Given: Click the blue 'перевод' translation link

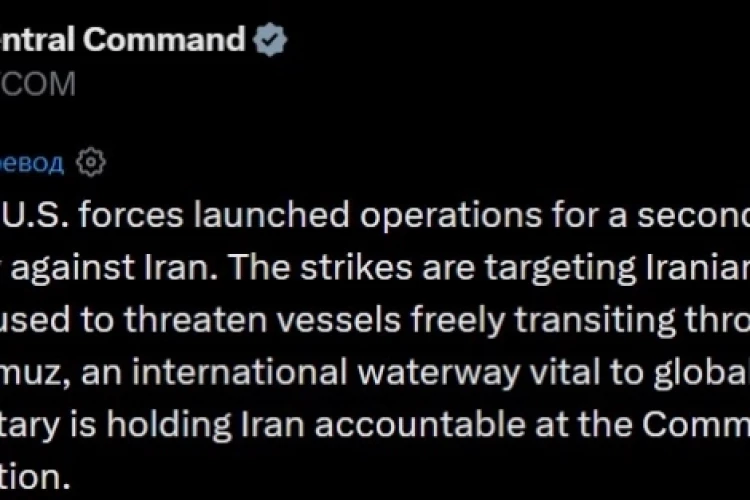Looking at the screenshot, I should point(32,163).
